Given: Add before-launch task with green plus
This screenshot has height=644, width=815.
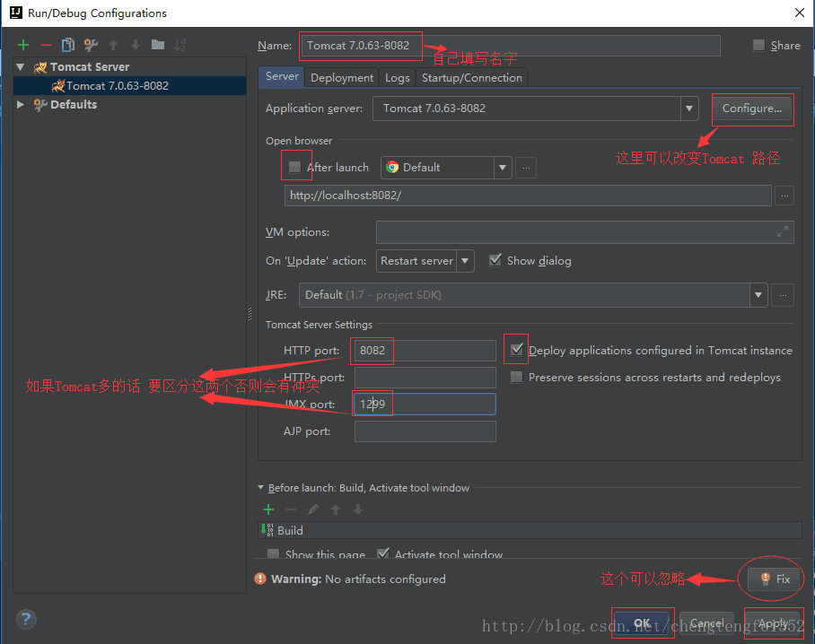Looking at the screenshot, I should pos(268,509).
